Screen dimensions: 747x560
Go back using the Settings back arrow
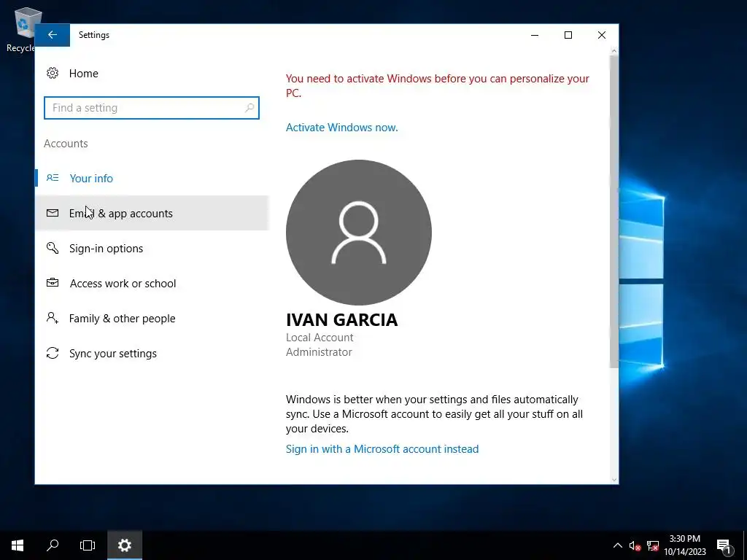(53, 35)
